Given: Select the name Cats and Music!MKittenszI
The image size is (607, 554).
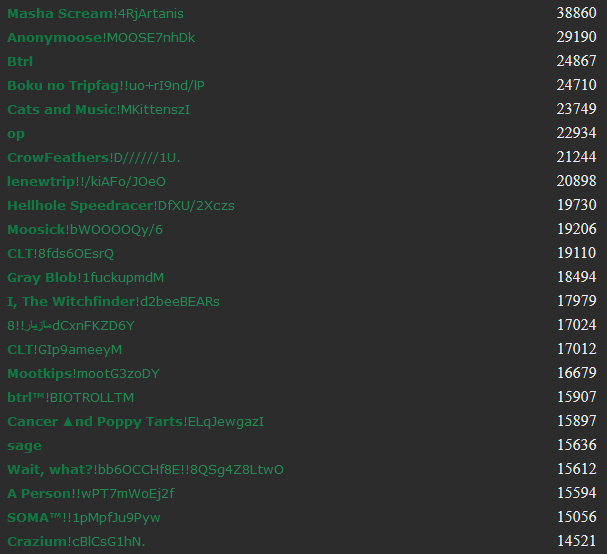Looking at the screenshot, I should pyautogui.click(x=98, y=110).
